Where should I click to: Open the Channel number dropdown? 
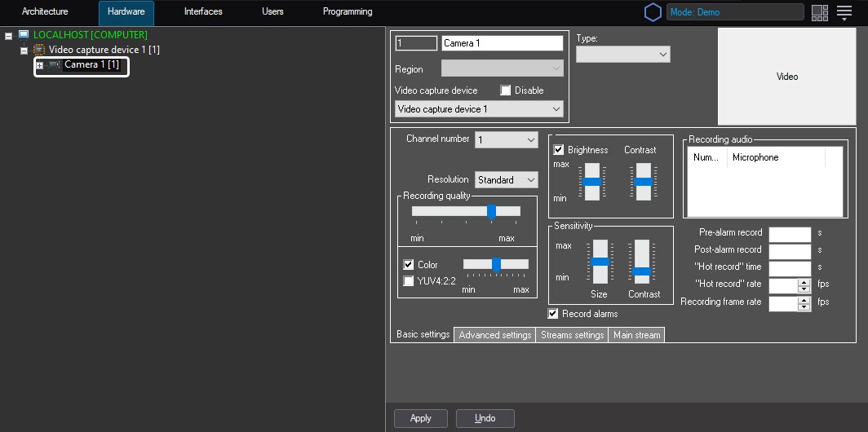[x=507, y=140]
